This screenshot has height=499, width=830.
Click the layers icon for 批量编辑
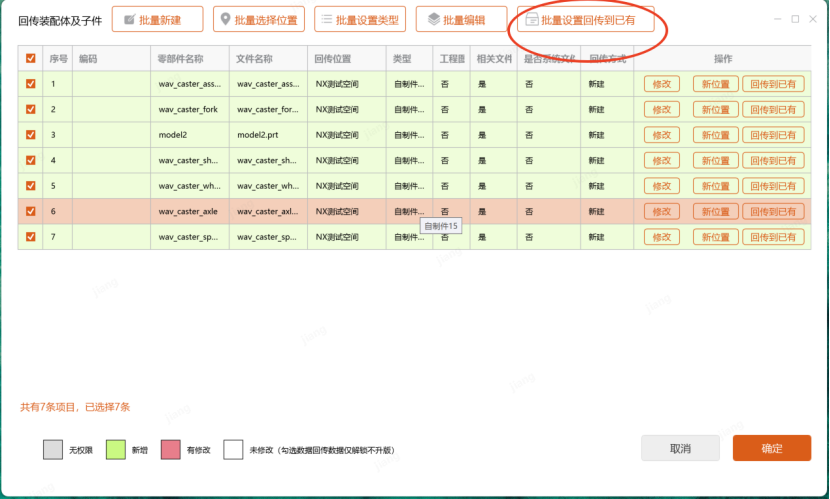point(433,19)
